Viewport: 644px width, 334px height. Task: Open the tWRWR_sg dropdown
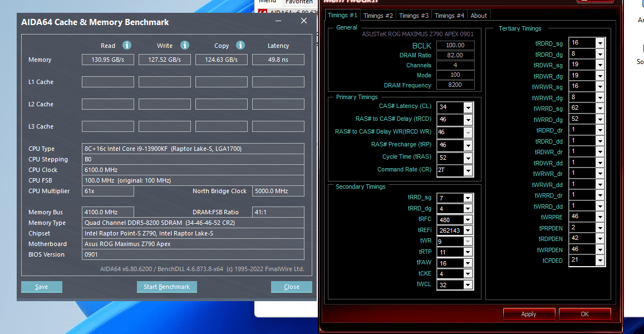tap(600, 86)
